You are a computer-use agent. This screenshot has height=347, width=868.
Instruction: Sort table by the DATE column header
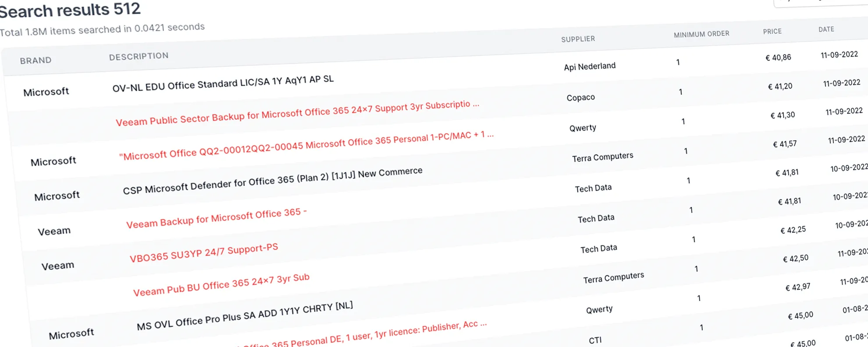826,29
